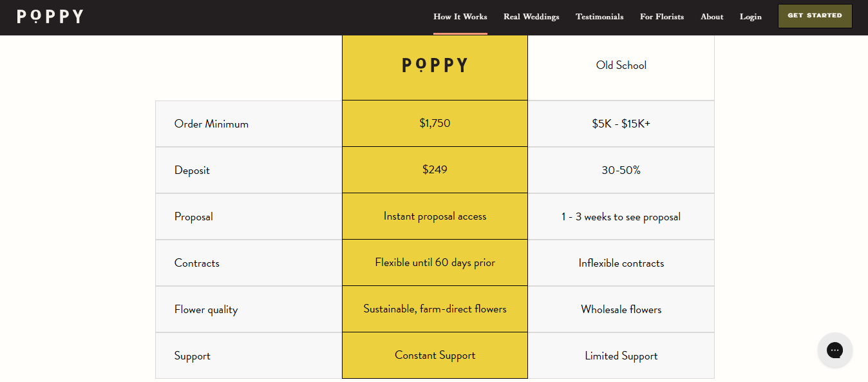The height and width of the screenshot is (382, 868).
Task: Open the For Florists link
Action: click(x=662, y=17)
